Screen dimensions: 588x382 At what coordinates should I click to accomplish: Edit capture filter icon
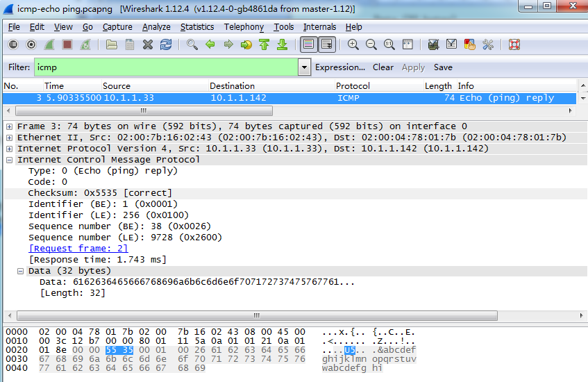coord(433,44)
